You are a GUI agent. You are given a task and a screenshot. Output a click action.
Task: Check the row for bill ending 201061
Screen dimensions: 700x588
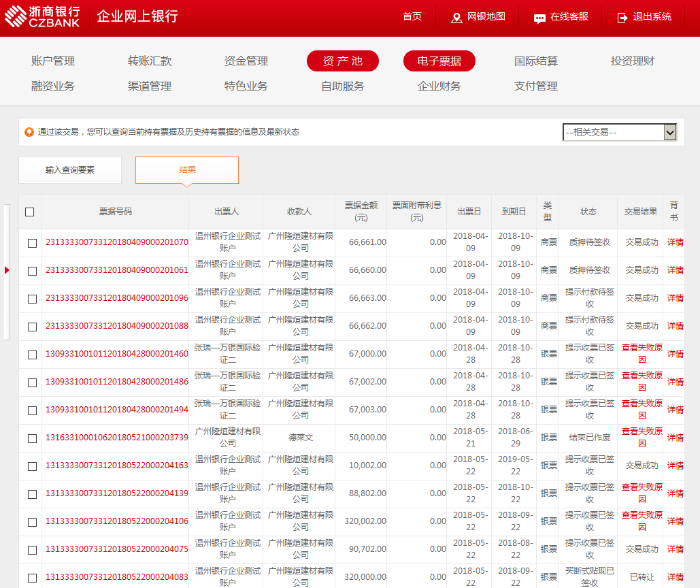click(32, 271)
